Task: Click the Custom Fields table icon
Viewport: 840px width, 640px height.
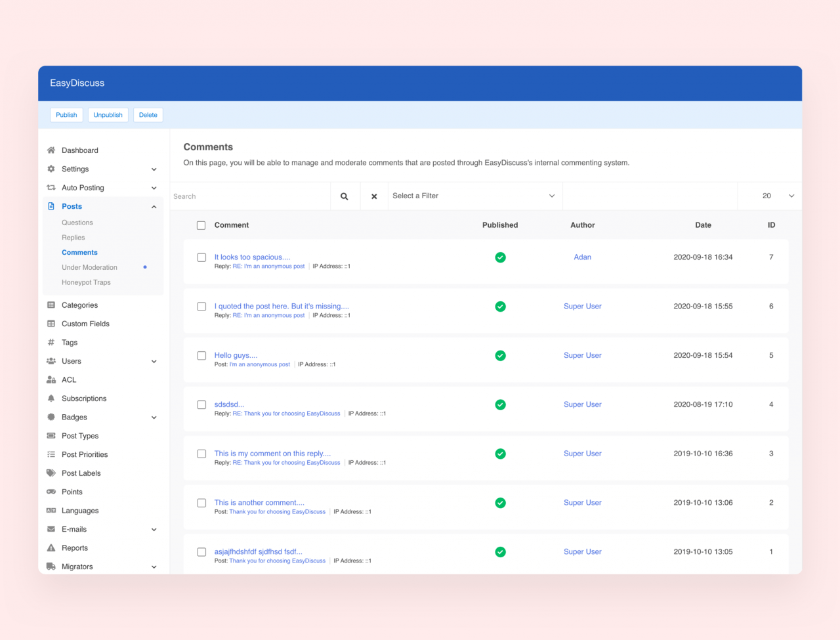Action: tap(51, 324)
